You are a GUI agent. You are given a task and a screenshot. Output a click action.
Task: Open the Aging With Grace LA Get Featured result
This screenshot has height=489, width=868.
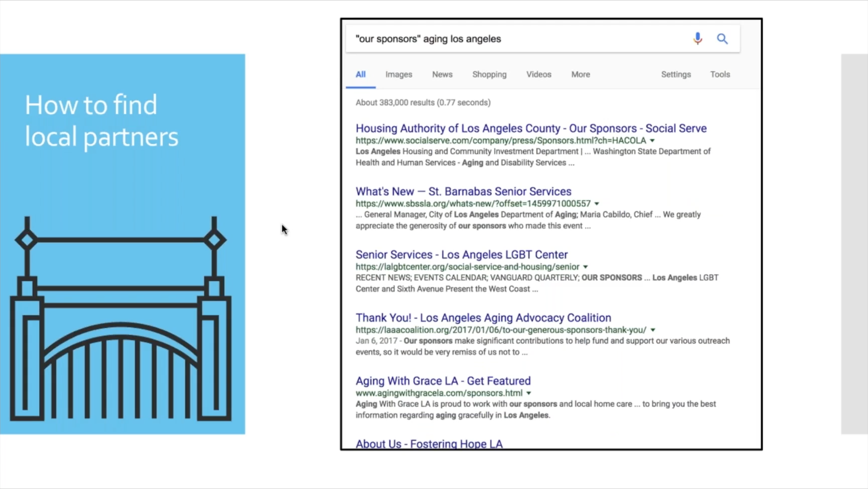coord(443,381)
